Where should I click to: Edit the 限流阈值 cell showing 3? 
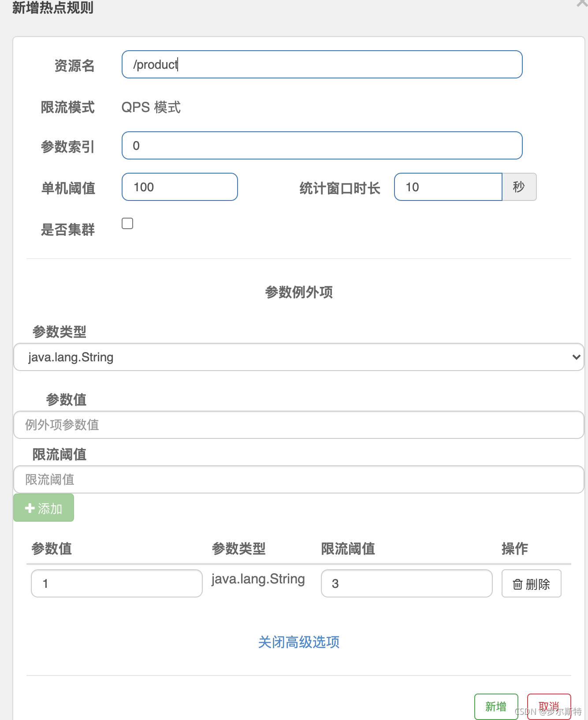(x=406, y=583)
